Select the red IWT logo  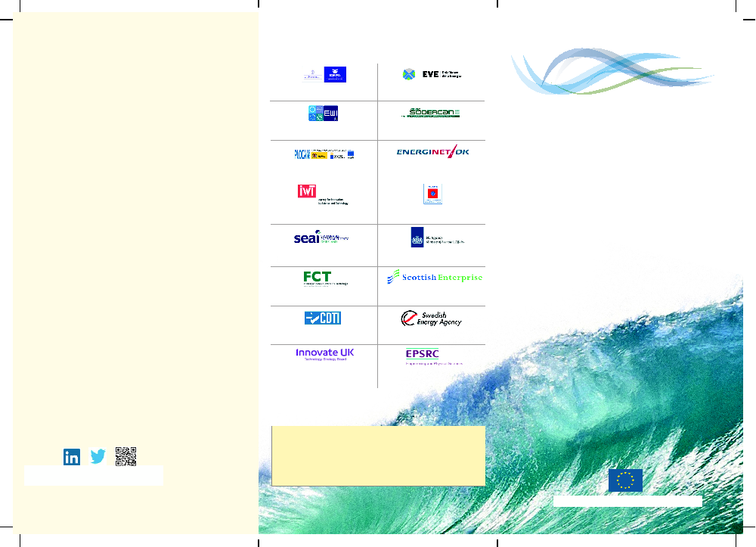[323, 195]
